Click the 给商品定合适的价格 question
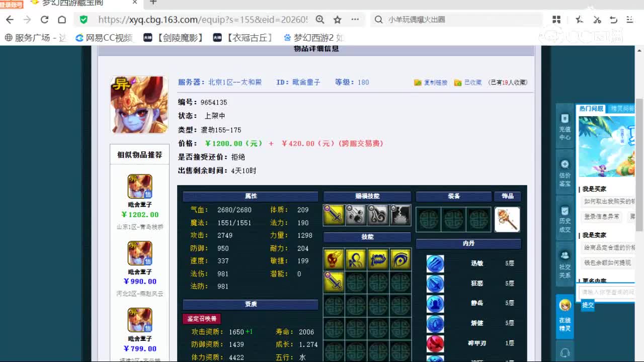This screenshot has height=362, width=644. [607, 248]
